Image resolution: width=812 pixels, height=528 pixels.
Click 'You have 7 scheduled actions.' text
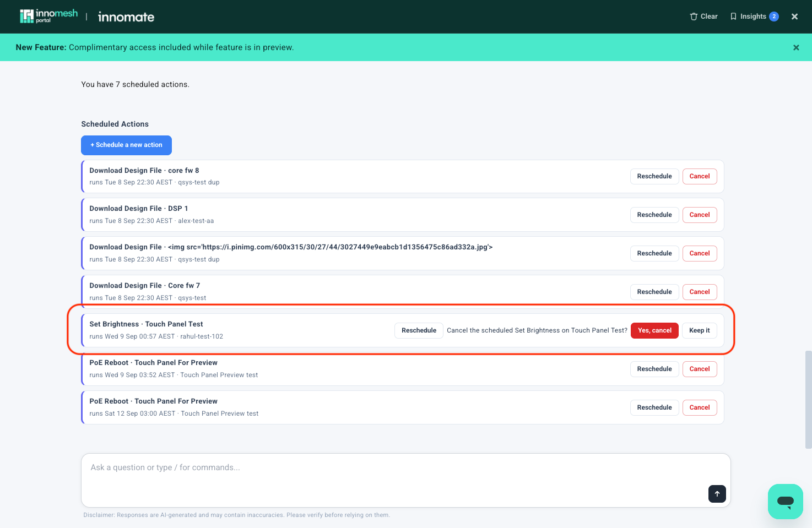[135, 84]
